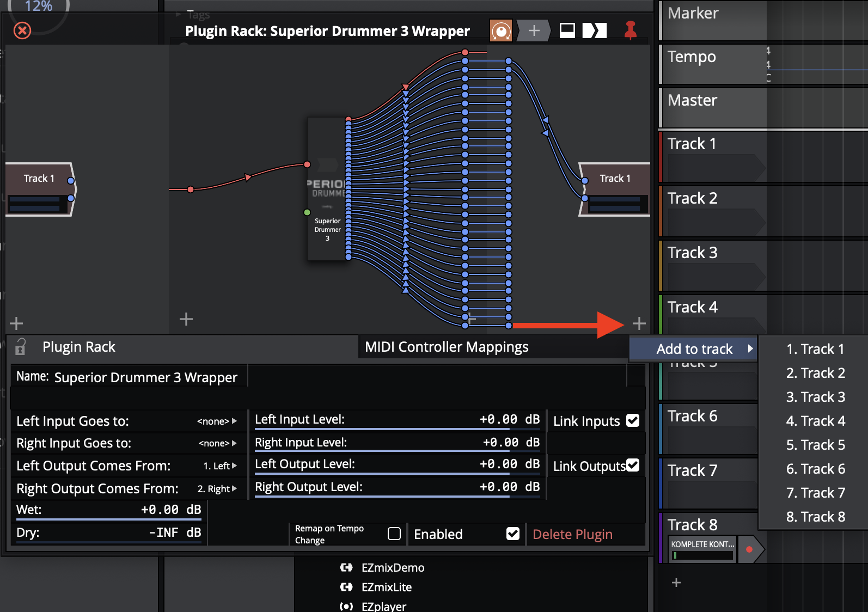Open Right Output Comes From dropdown
The image size is (868, 612).
217,489
